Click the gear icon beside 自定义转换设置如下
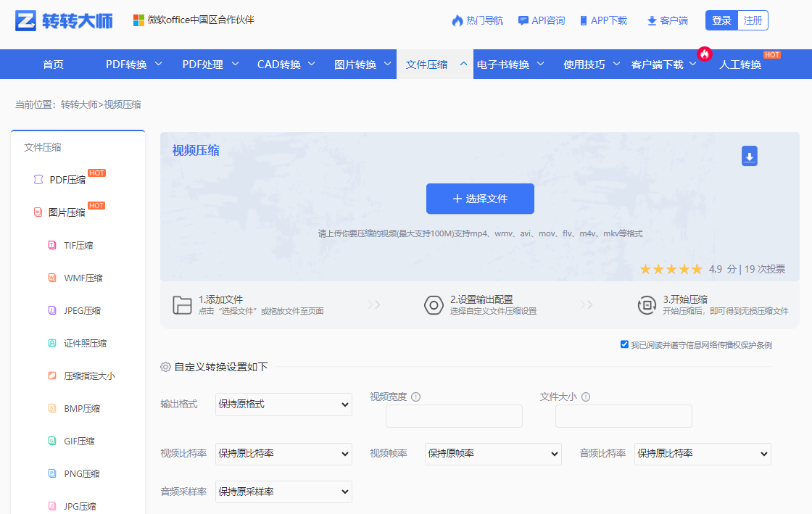Image resolution: width=812 pixels, height=514 pixels. click(x=166, y=367)
